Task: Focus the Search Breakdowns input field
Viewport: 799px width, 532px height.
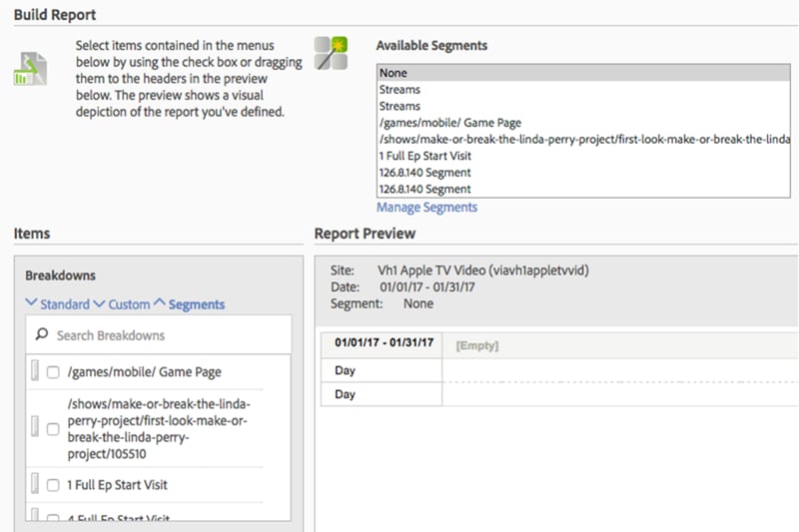Action: pyautogui.click(x=159, y=335)
